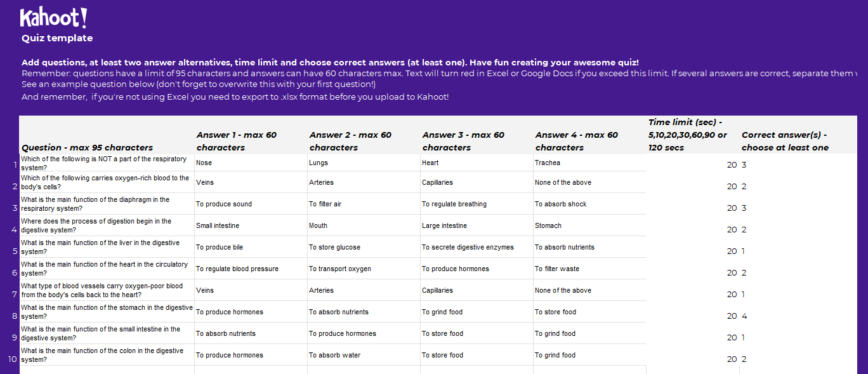Select the question about where digestion begins
Image resolution: width=868 pixels, height=374 pixels.
(106, 225)
